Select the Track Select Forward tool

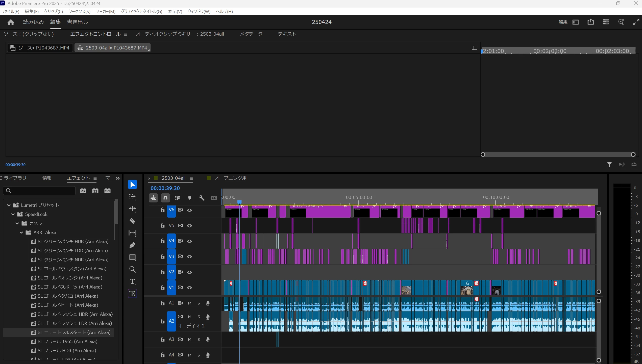coord(132,197)
